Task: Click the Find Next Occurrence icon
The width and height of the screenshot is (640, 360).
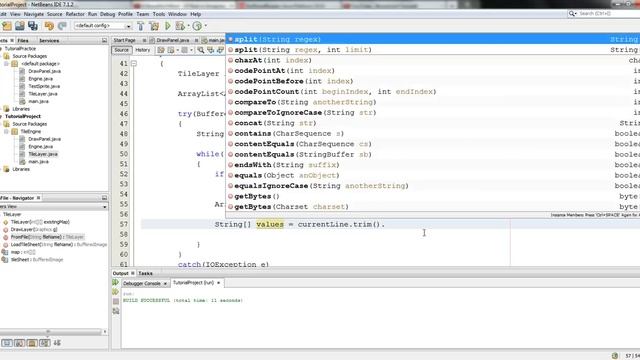Action: [x=220, y=50]
